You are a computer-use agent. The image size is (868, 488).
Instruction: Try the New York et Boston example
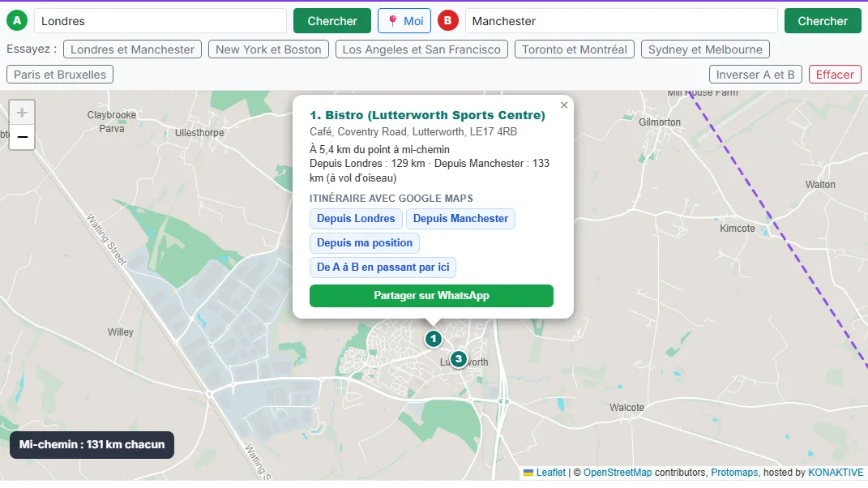click(x=268, y=49)
